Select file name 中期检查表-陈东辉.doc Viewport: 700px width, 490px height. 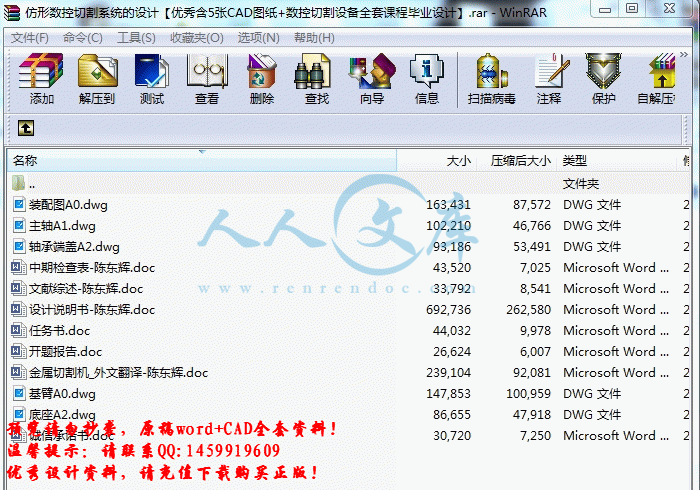92,268
